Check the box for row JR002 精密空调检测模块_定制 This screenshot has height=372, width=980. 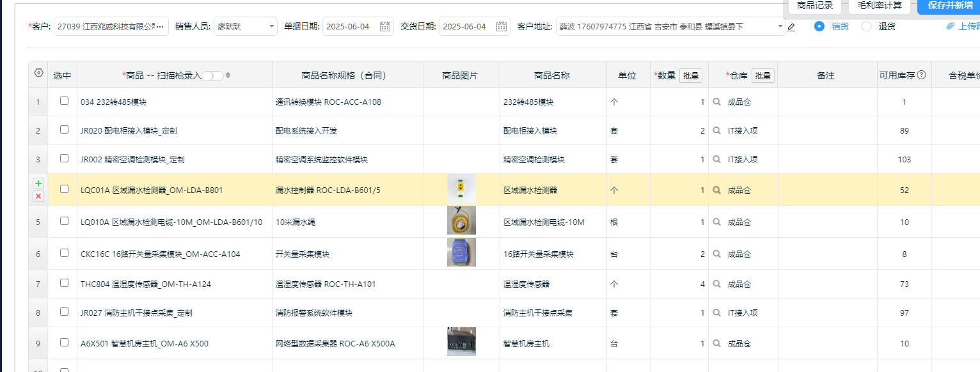click(x=64, y=159)
